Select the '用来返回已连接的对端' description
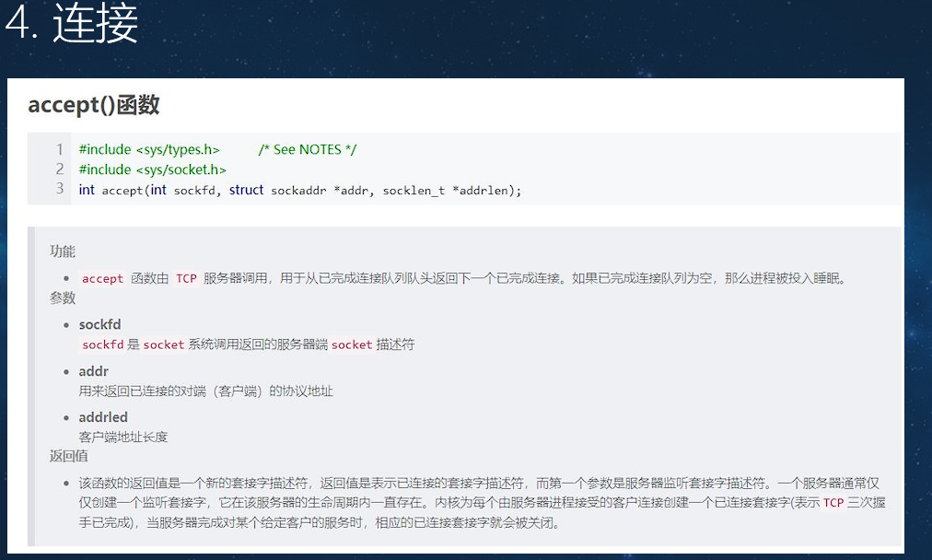The width and height of the screenshot is (932, 560). 205,391
